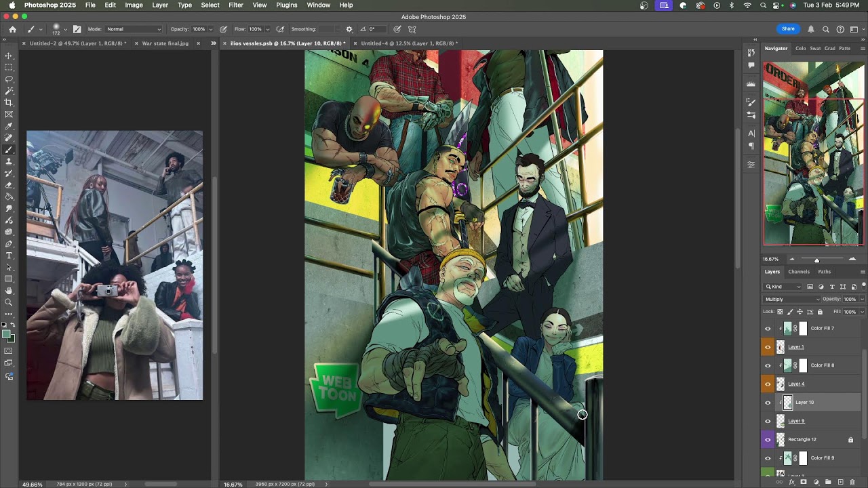
Task: Select the History Brush tool
Action: click(9, 173)
